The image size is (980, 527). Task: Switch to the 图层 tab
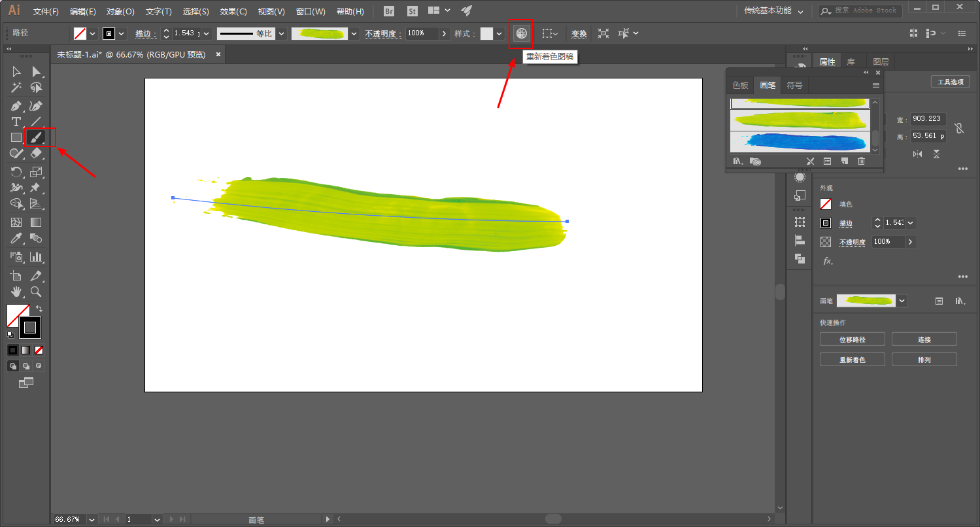point(881,62)
